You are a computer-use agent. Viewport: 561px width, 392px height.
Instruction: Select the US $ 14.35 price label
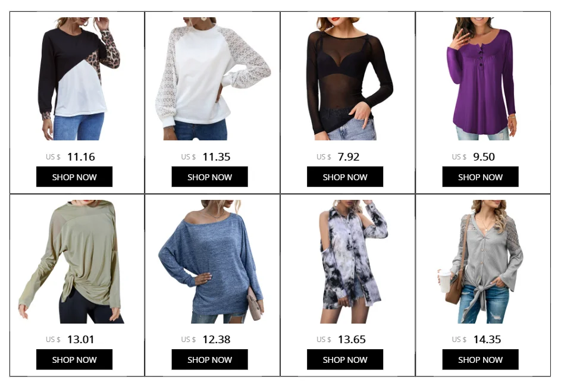tap(477, 340)
